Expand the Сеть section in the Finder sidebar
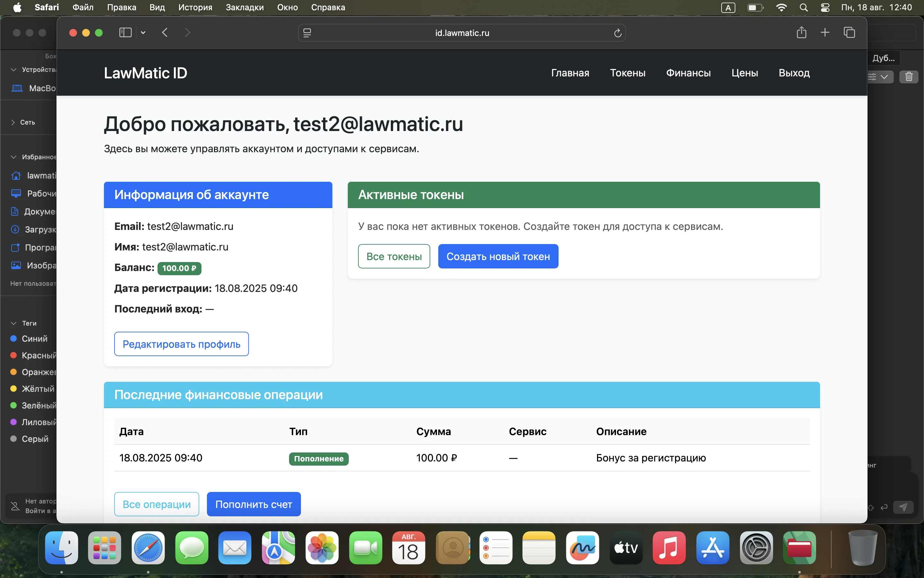Viewport: 924px width, 578px height. point(13,122)
